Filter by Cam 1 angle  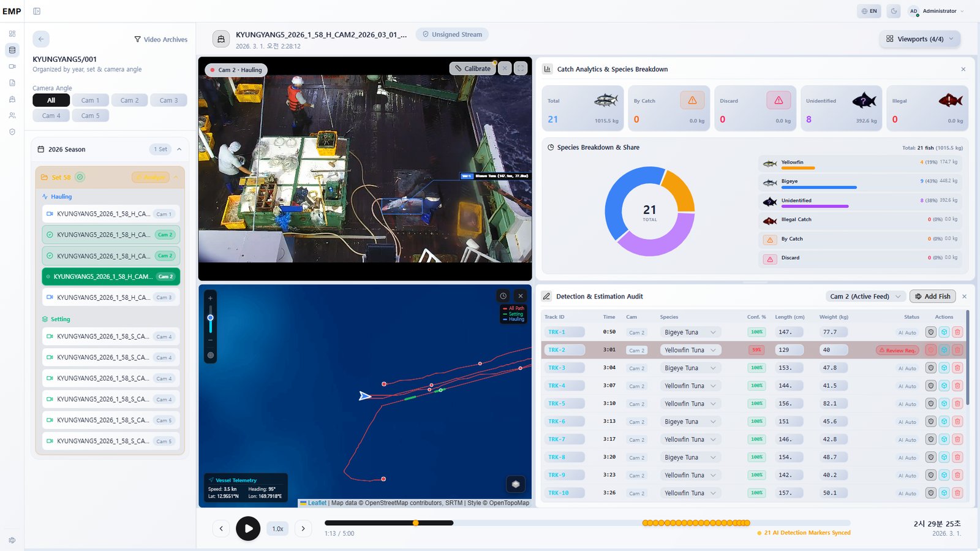click(x=90, y=101)
